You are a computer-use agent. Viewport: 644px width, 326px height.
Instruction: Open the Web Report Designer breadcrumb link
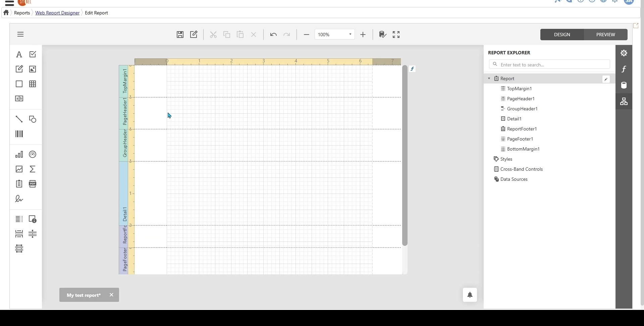point(57,13)
